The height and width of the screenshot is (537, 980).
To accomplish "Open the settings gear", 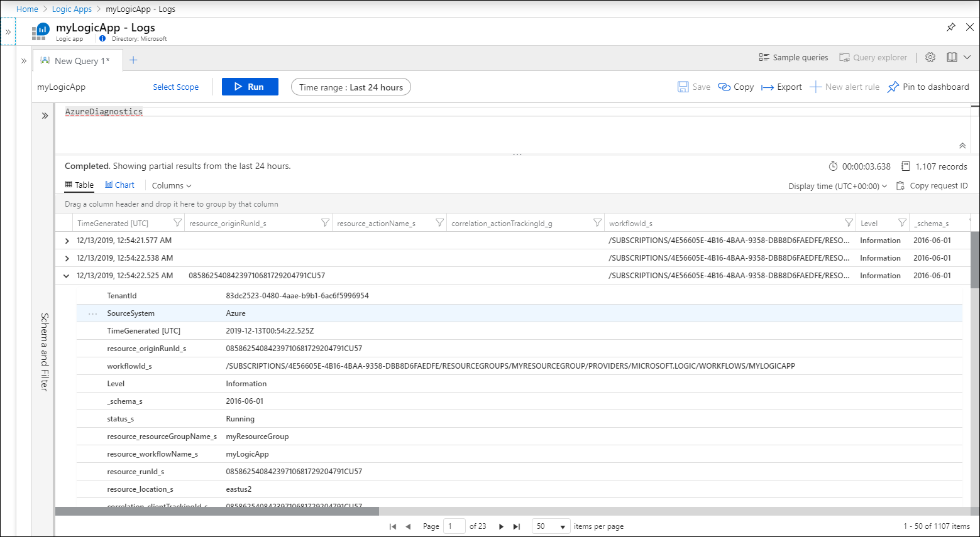I will point(930,57).
